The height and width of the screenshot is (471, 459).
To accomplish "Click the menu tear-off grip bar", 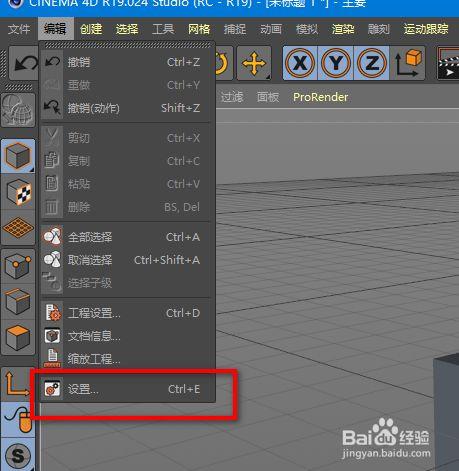I will click(x=128, y=45).
